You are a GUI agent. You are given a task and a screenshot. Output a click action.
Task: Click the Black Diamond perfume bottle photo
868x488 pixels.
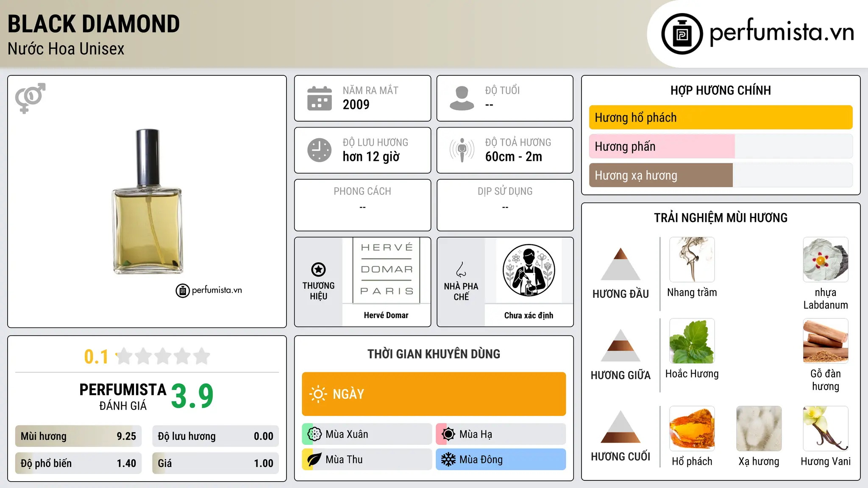[147, 201]
